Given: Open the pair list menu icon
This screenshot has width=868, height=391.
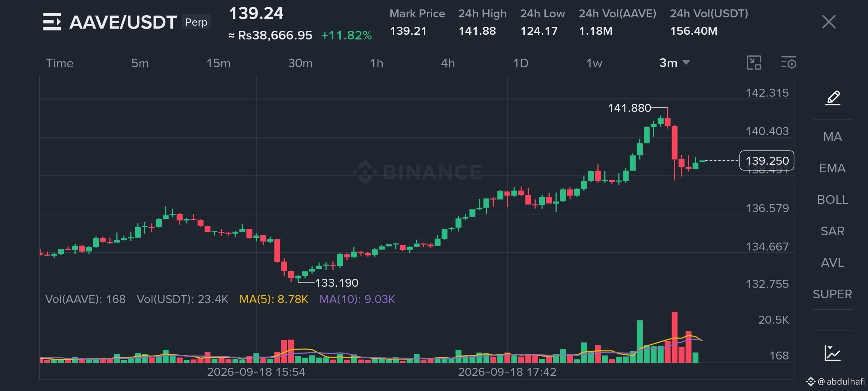Looking at the screenshot, I should pos(52,22).
